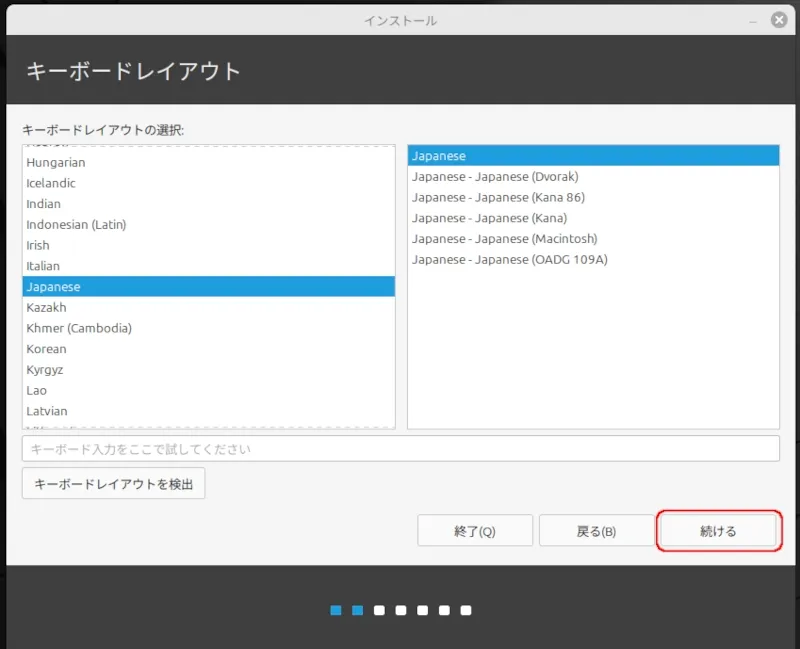Image resolution: width=800 pixels, height=649 pixels.
Task: Select the Japanese (Kana) variant
Action: (x=489, y=218)
